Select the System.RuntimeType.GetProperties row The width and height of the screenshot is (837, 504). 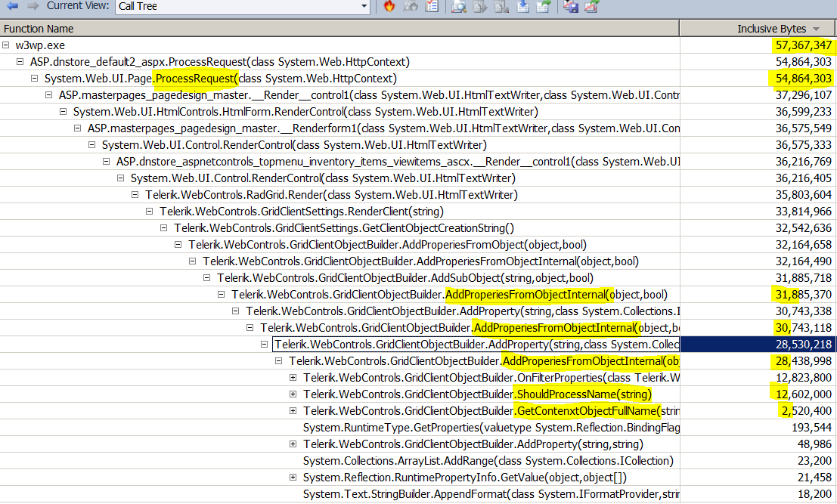click(491, 427)
